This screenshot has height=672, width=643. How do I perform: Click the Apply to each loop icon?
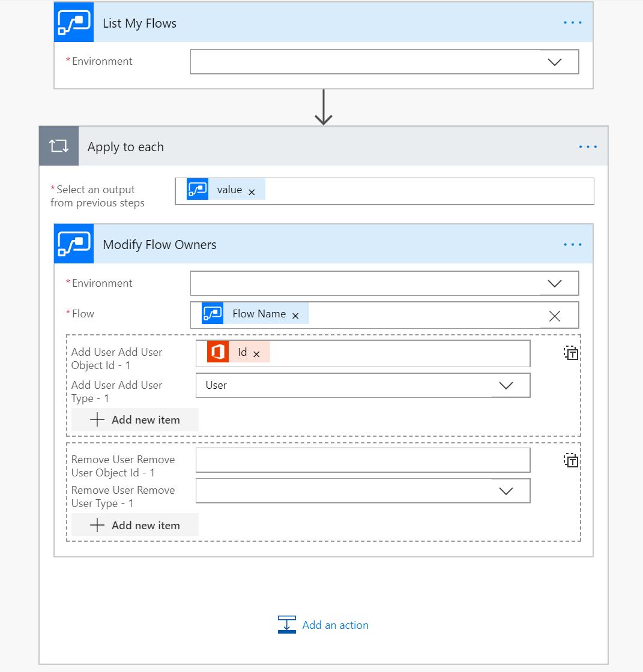pos(58,146)
